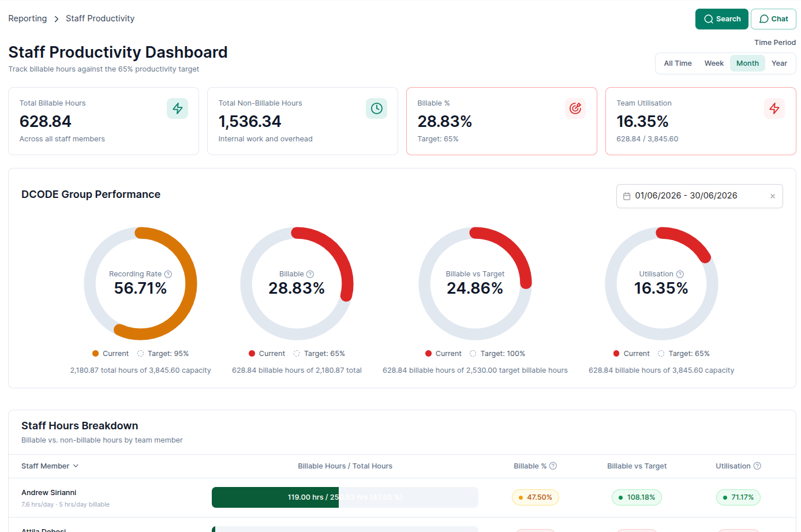
Task: Click the 7.6 hrs/day · 5 hrs/day billable text
Action: pos(65,505)
